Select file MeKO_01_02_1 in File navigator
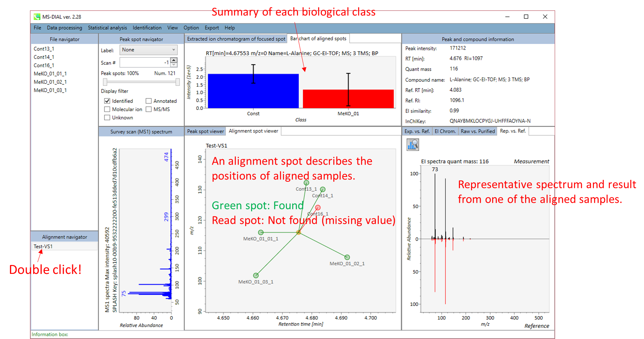This screenshot has width=644, height=339. [x=50, y=82]
